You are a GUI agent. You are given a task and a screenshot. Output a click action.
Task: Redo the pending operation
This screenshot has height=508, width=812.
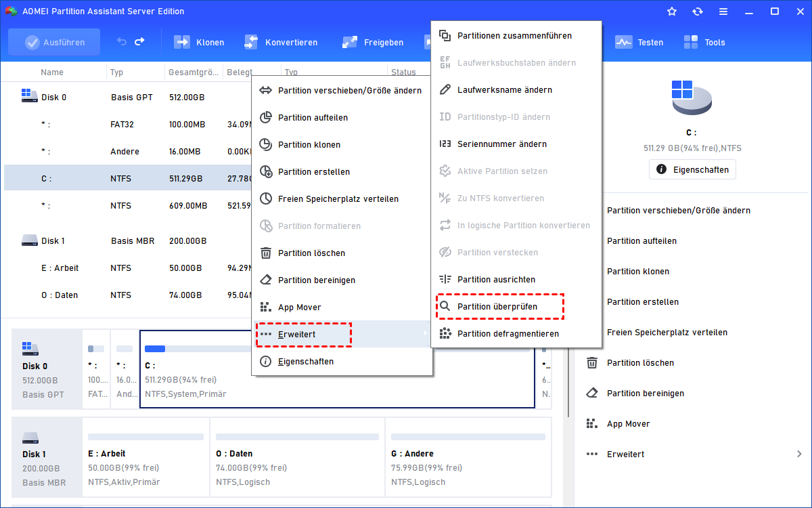139,42
